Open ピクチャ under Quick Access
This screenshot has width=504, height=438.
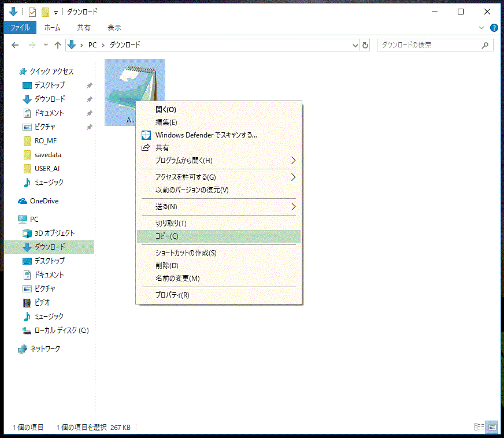45,127
